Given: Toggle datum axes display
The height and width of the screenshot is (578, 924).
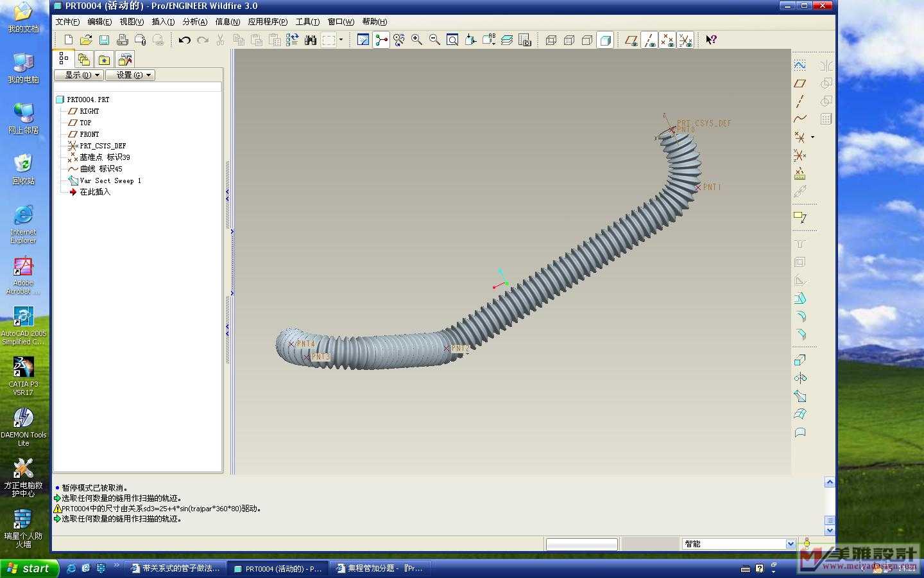Looking at the screenshot, I should [649, 40].
